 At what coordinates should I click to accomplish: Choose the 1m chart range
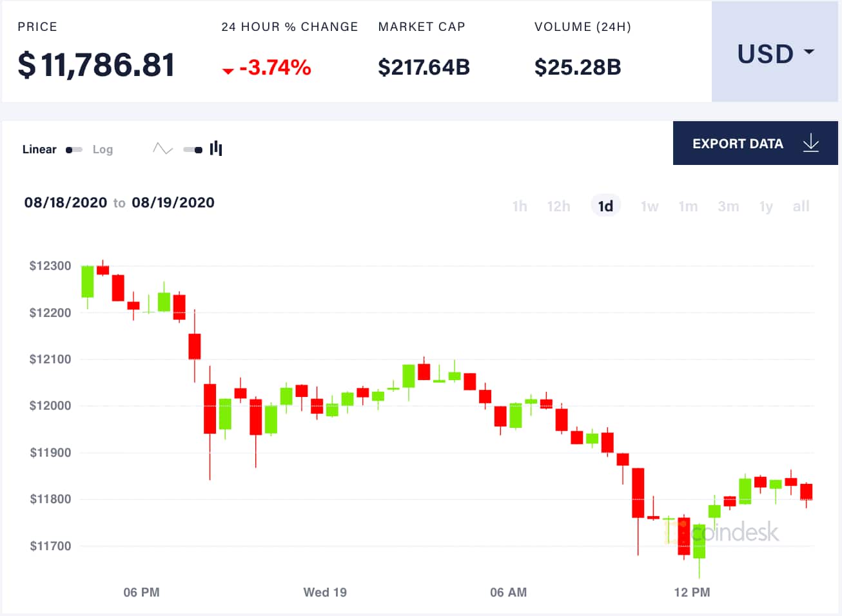pyautogui.click(x=688, y=206)
